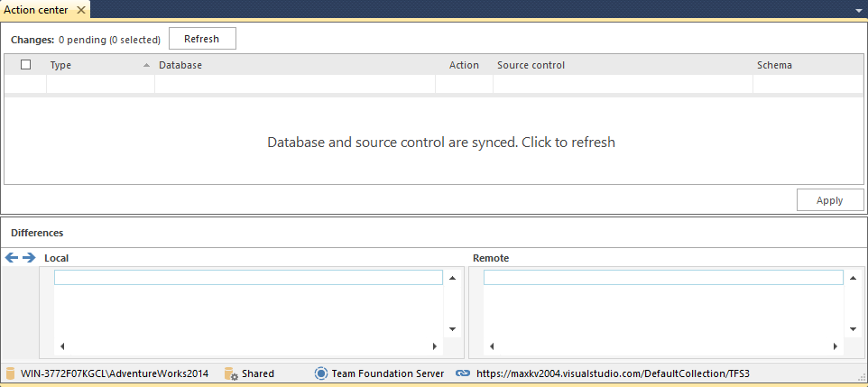This screenshot has width=868, height=387.
Task: Close the Action center tab
Action: coord(80,10)
